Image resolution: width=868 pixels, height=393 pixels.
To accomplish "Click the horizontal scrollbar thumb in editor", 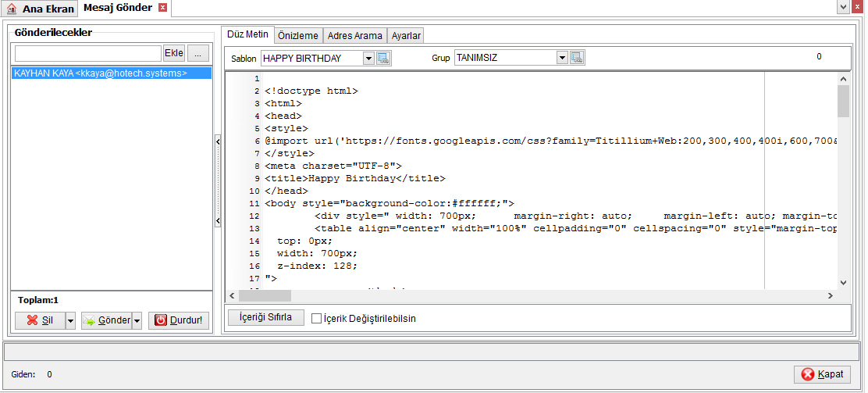I will pyautogui.click(x=265, y=296).
